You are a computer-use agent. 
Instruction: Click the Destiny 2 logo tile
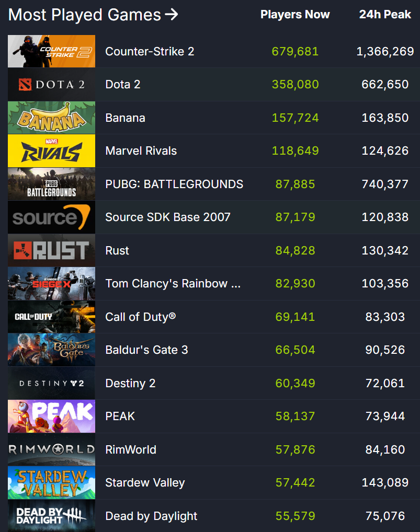coord(51,383)
